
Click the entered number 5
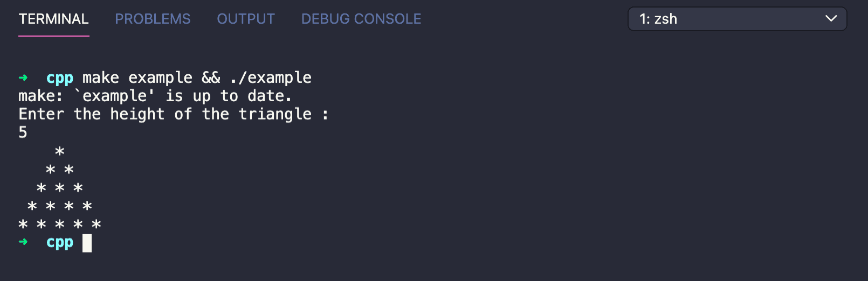coord(23,132)
